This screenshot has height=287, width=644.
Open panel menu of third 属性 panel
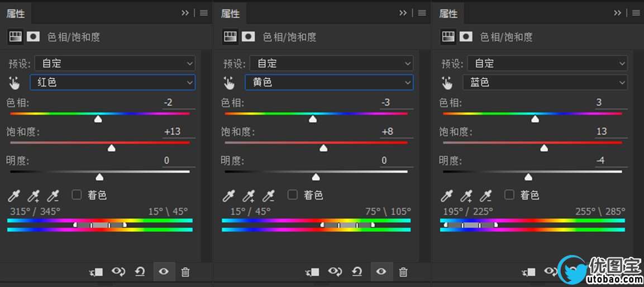636,13
